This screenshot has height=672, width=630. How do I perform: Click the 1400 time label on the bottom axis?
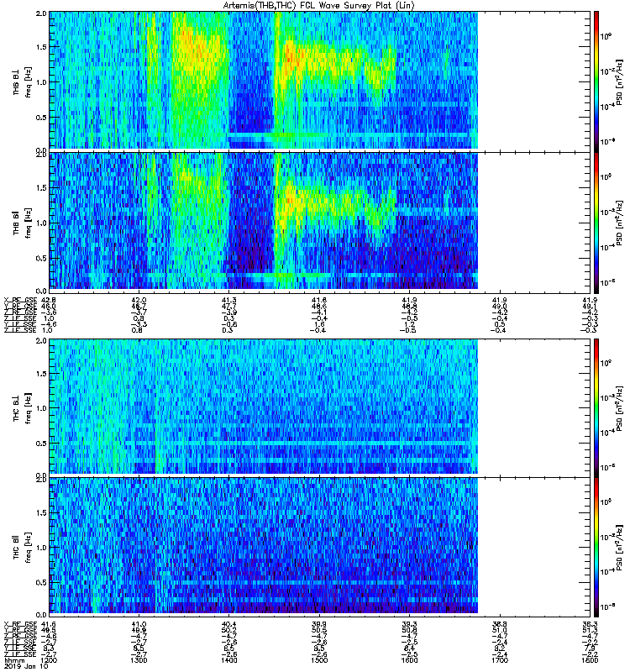coord(228,660)
